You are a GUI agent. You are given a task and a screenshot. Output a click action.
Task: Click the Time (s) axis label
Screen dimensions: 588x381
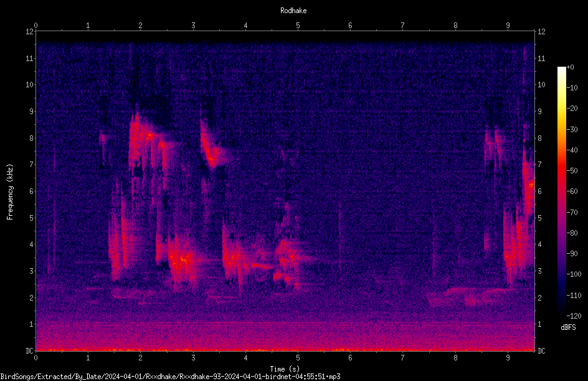pyautogui.click(x=285, y=369)
